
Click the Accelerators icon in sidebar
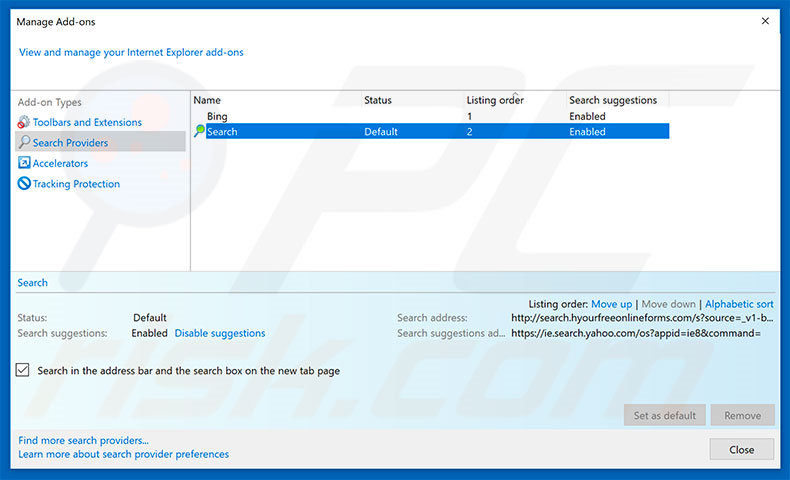coord(24,163)
